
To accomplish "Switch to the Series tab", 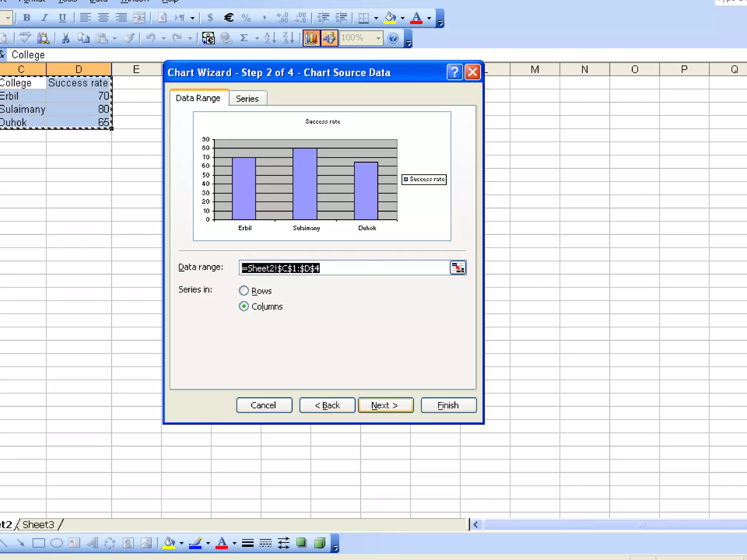I will (x=247, y=99).
